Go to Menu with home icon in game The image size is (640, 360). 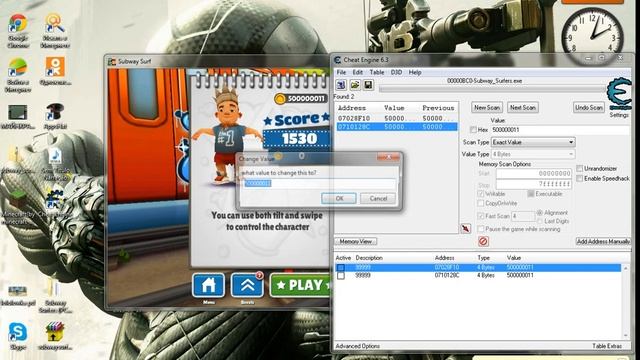pyautogui.click(x=209, y=285)
